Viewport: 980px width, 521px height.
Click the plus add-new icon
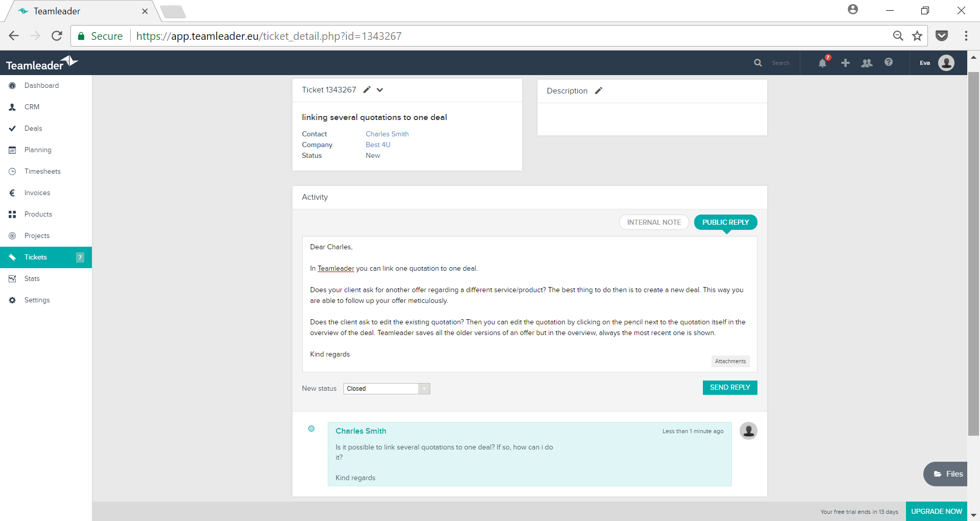pyautogui.click(x=845, y=63)
